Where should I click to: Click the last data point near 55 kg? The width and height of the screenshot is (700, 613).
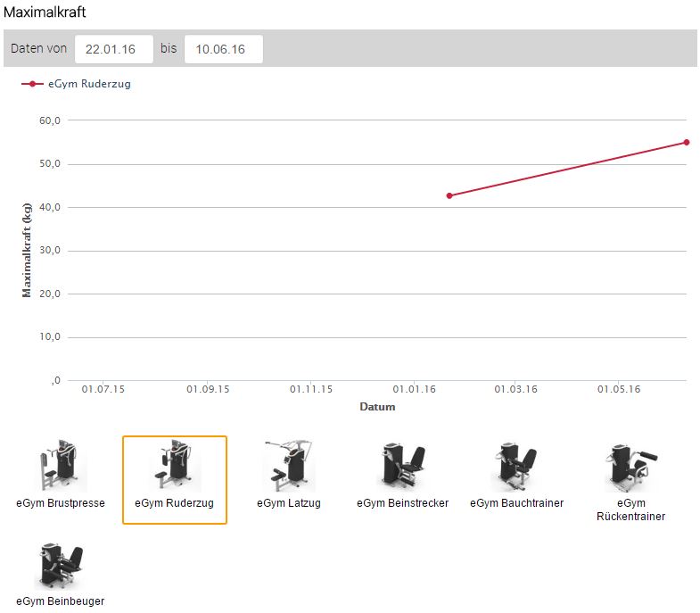pyautogui.click(x=686, y=142)
